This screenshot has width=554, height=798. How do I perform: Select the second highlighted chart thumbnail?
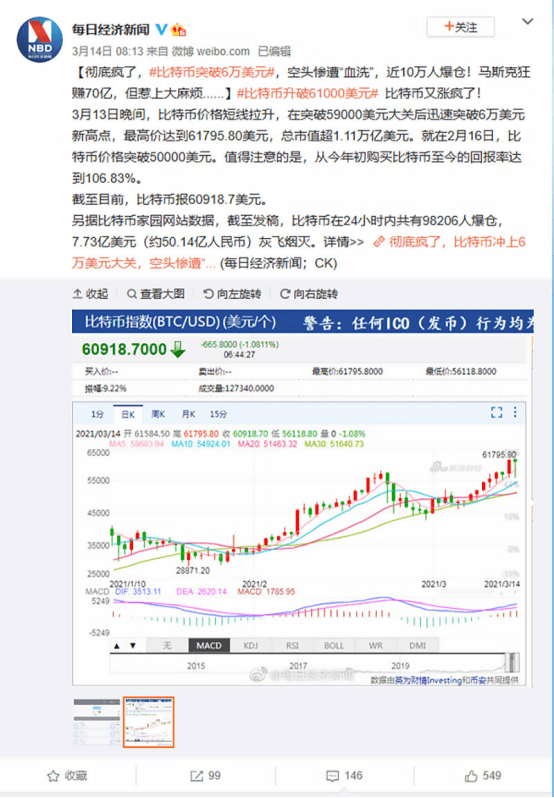[149, 723]
